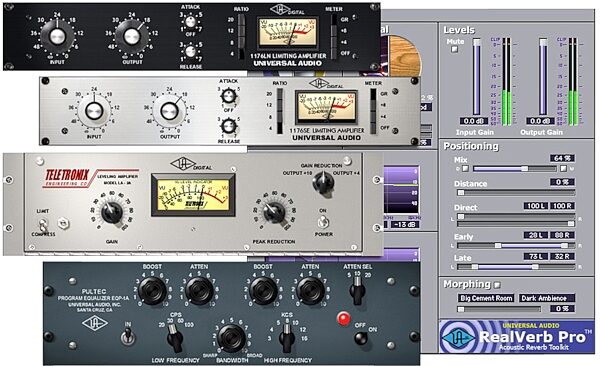This screenshot has width=600, height=366.
Task: Click the 1176SE Attack knob
Action: [x=228, y=95]
